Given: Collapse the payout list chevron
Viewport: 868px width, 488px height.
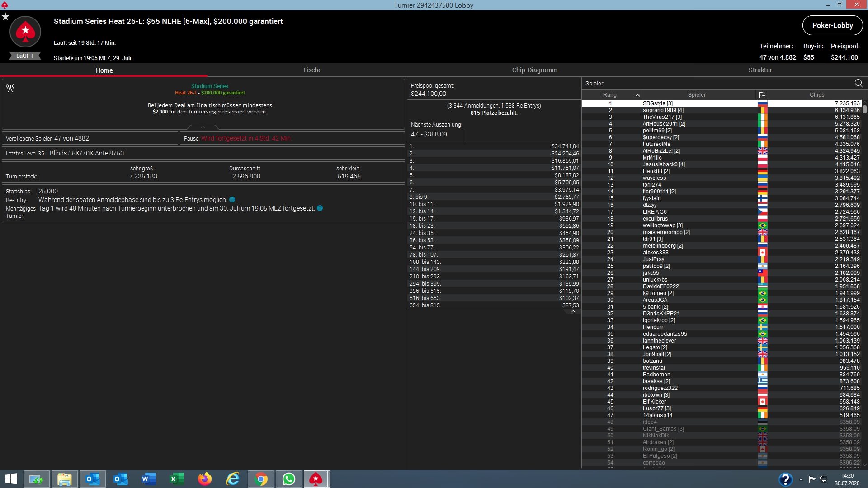Looking at the screenshot, I should [x=573, y=311].
